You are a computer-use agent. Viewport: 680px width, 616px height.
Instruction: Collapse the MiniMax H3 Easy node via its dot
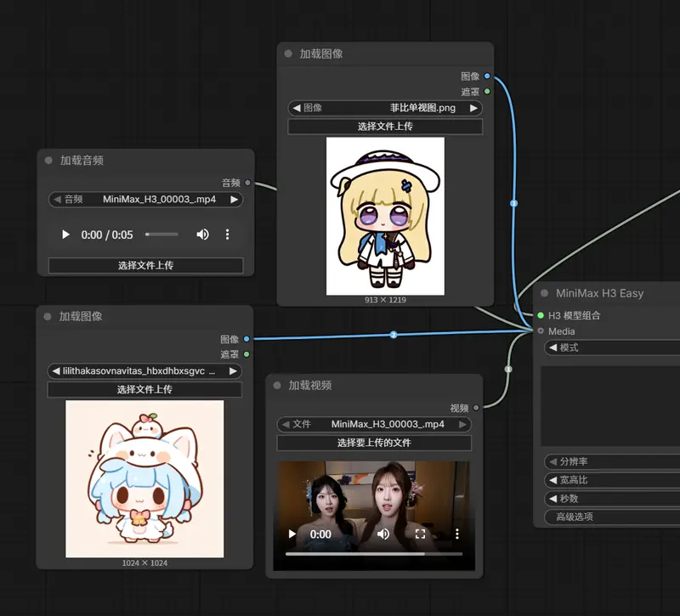tap(544, 293)
